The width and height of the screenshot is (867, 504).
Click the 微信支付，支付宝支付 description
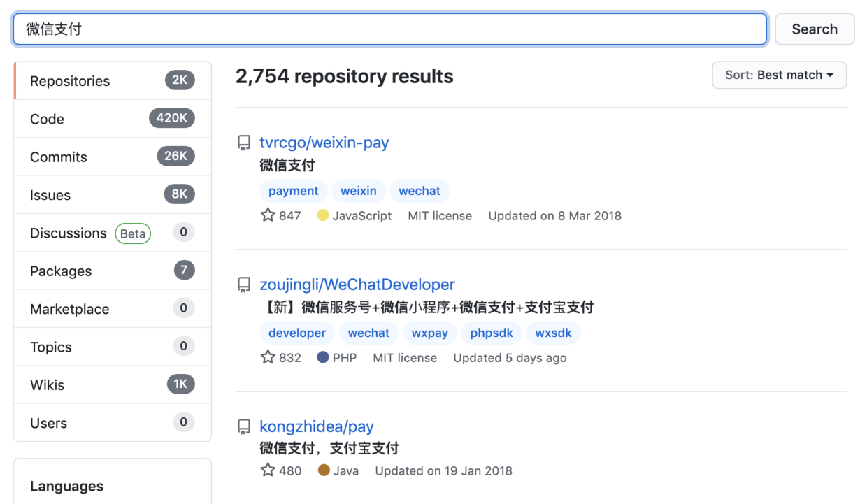pyautogui.click(x=329, y=448)
